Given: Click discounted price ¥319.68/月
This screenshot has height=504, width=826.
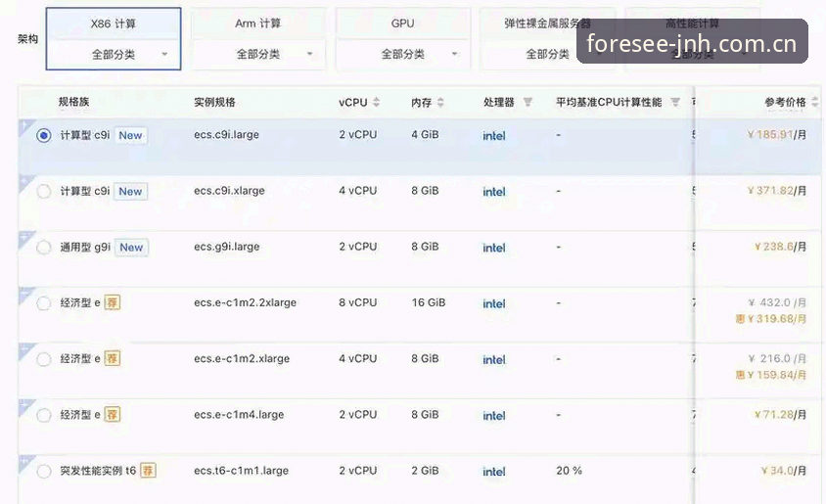Looking at the screenshot, I should [x=771, y=319].
